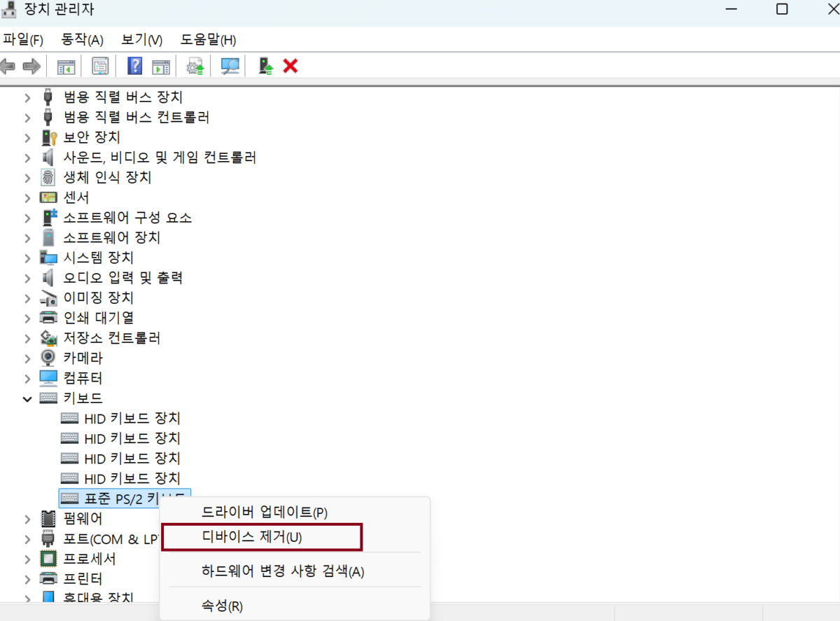
Task: Expand the 범용 직렬 버스 컨트롤러 node
Action: point(27,117)
